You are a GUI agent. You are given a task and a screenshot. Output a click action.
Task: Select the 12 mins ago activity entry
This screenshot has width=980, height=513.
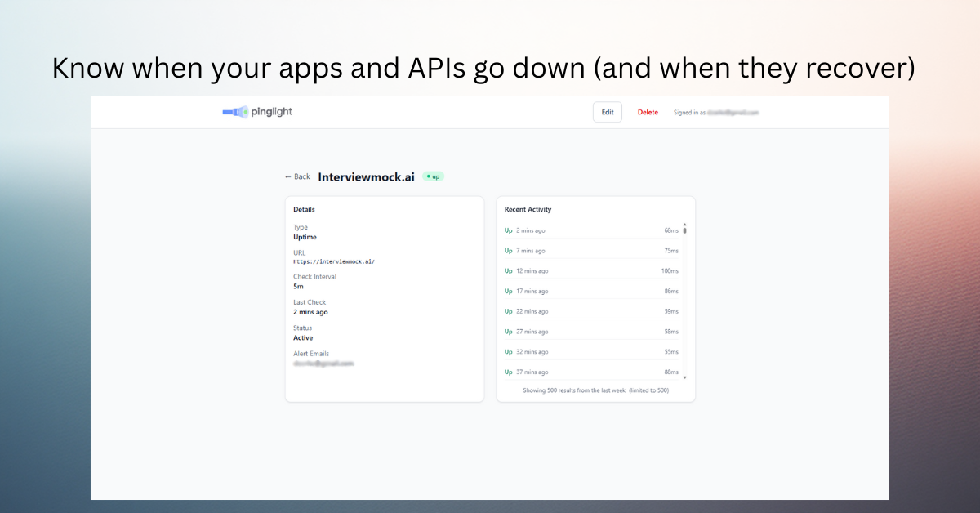[x=532, y=270]
